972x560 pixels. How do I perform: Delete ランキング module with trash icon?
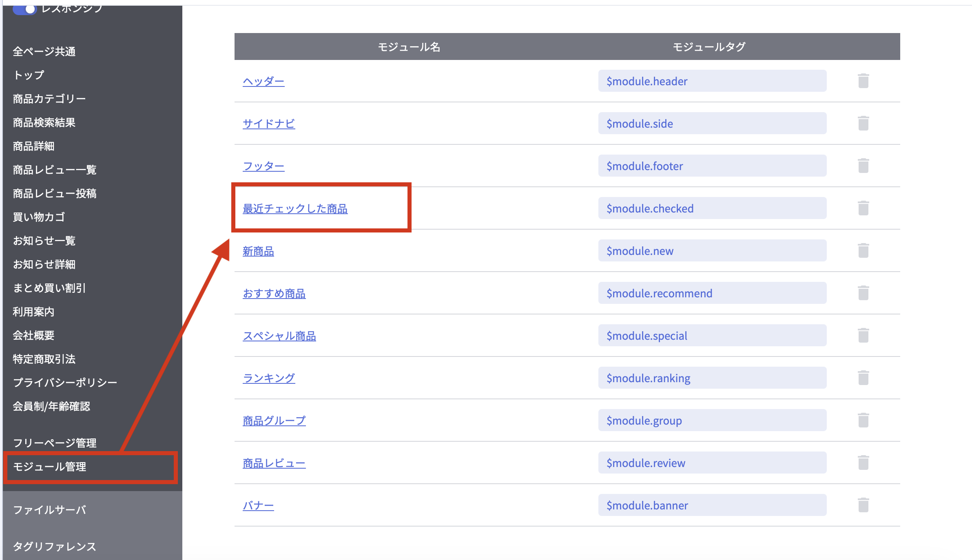point(863,378)
